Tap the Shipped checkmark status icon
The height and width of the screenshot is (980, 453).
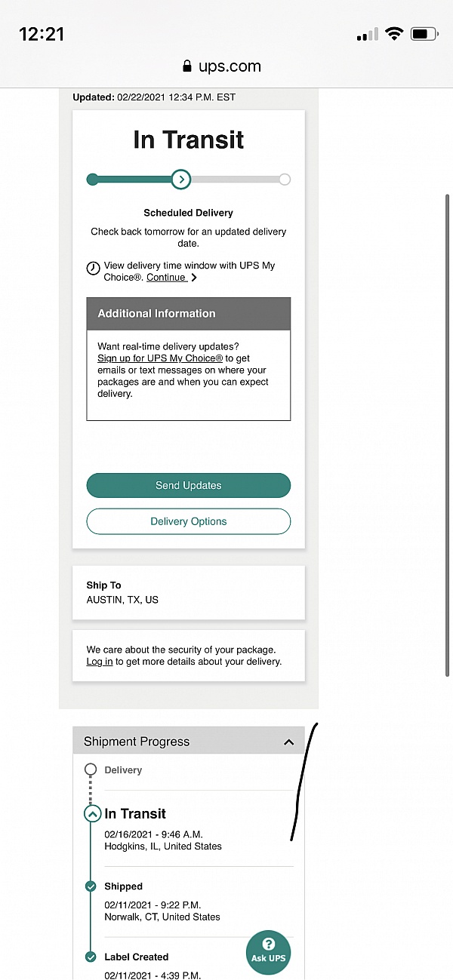pos(91,886)
